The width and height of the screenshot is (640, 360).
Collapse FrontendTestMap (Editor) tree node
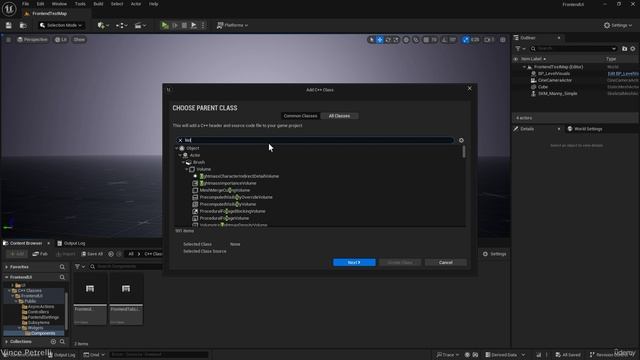pos(524,67)
